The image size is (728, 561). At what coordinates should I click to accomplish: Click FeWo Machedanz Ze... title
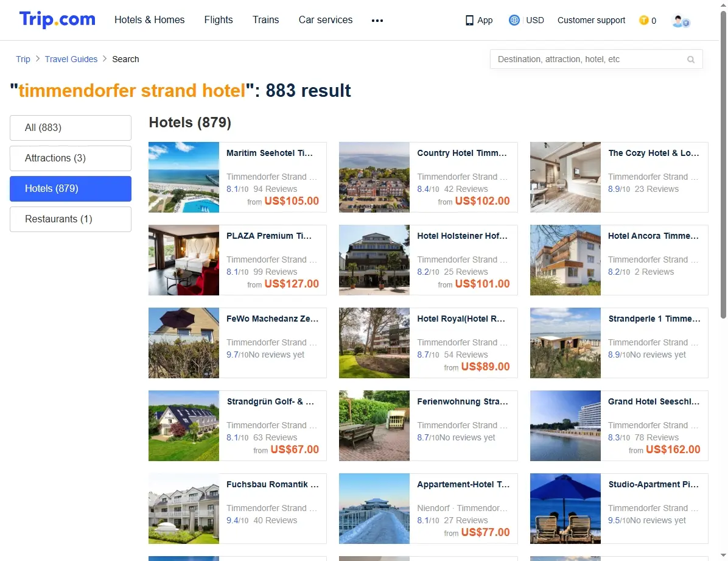pos(273,319)
